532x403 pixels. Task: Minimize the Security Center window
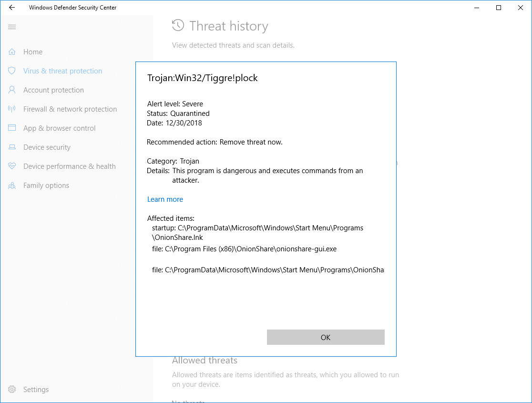tap(477, 8)
